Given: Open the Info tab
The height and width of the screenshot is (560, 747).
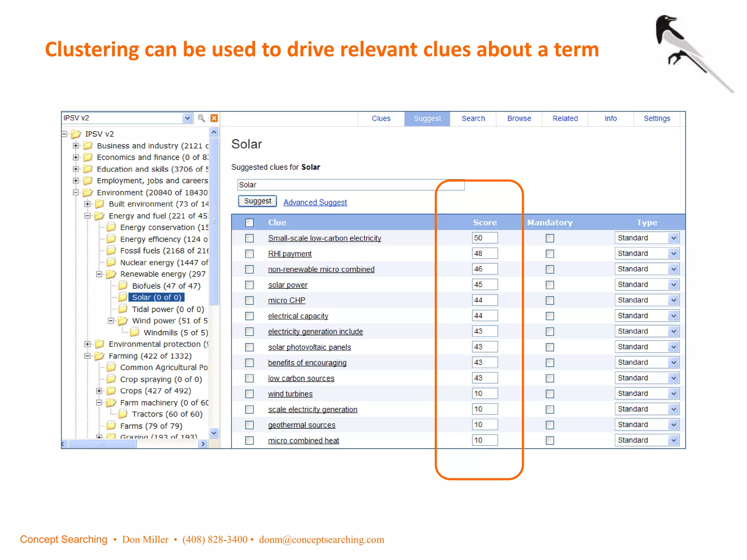Looking at the screenshot, I should tap(611, 118).
